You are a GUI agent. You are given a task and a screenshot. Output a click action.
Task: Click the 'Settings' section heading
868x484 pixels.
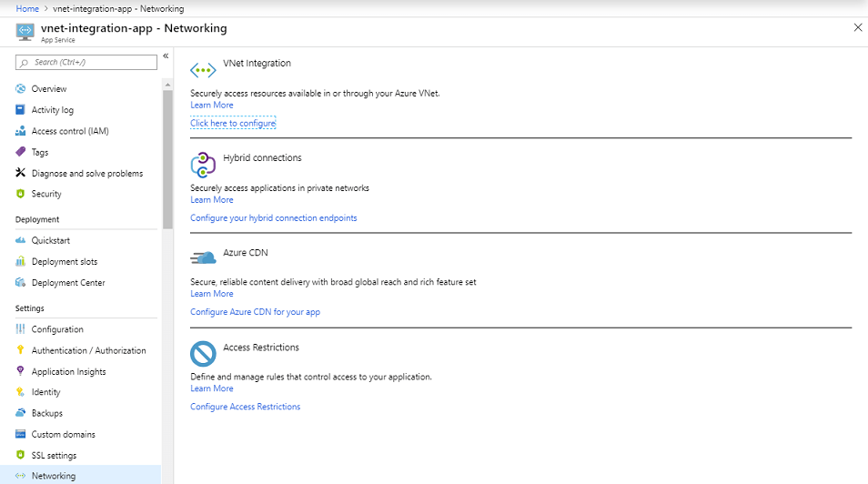[30, 308]
